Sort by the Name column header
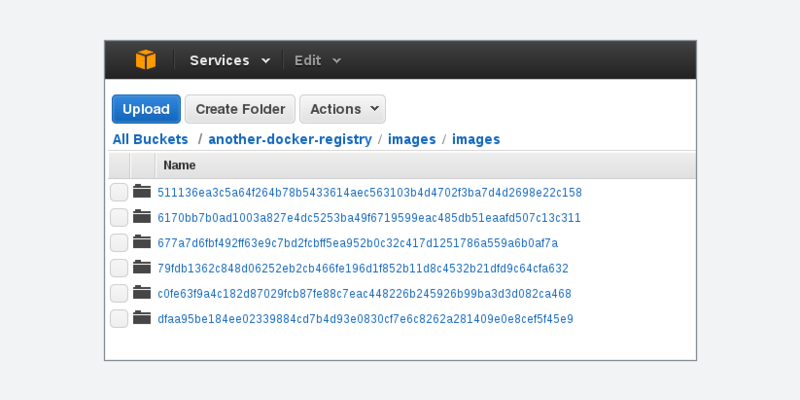 179,165
